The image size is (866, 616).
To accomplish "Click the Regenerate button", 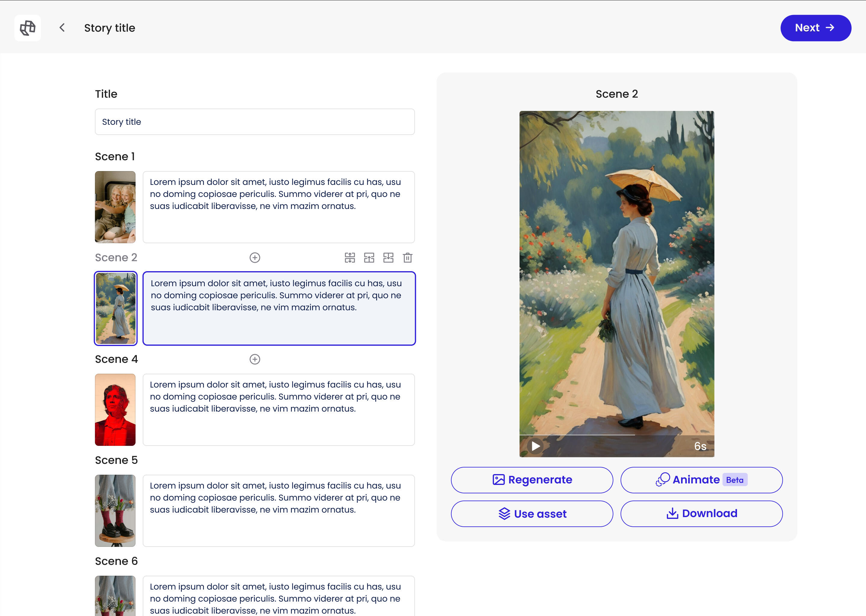I will (532, 480).
